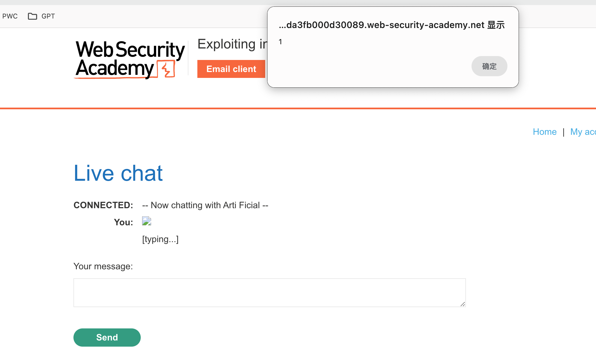Click the CONNECTED status label
The image size is (596, 364).
click(x=103, y=205)
